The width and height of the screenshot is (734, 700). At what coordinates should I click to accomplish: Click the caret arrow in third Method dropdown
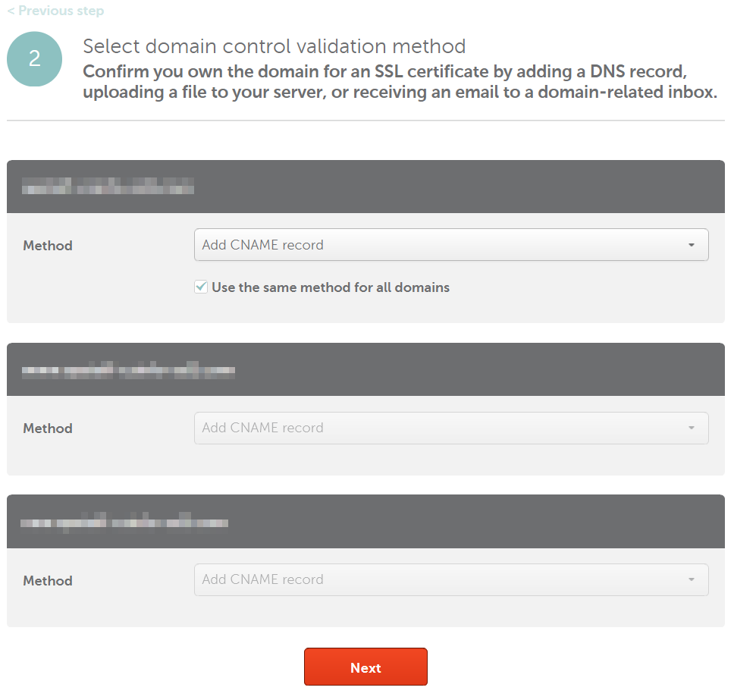(x=692, y=579)
